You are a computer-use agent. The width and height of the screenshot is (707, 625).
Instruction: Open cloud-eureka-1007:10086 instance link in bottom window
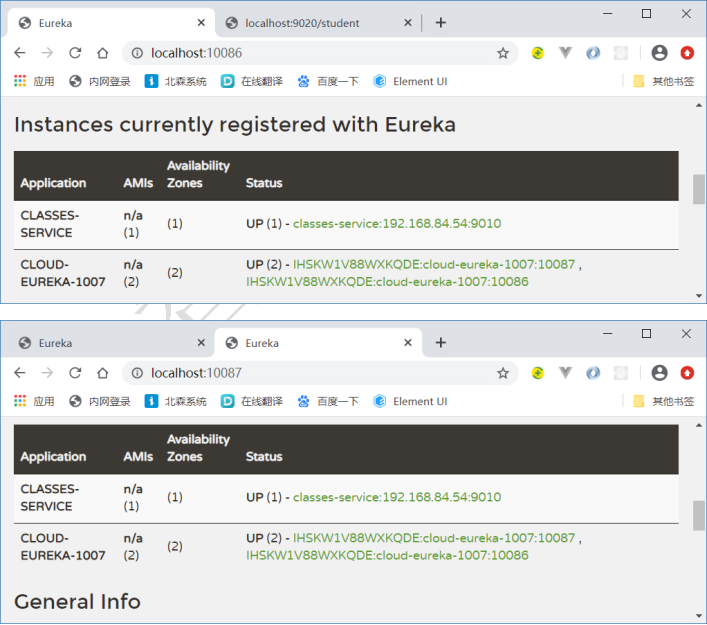tap(387, 555)
